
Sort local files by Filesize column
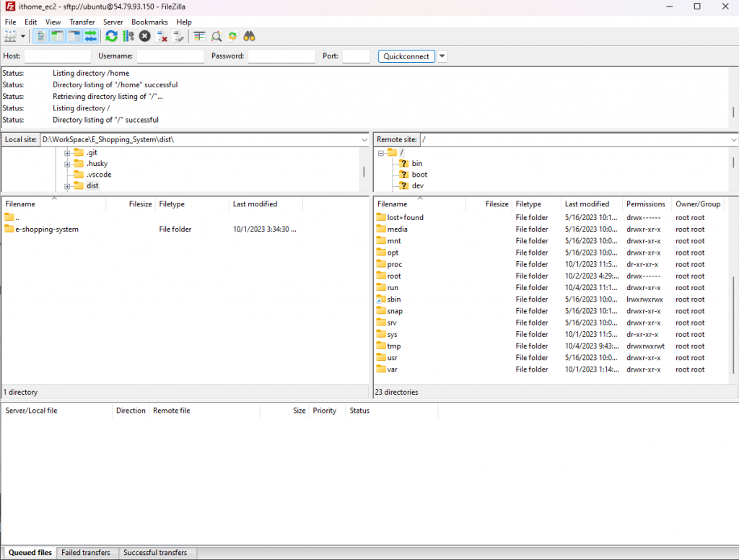[x=140, y=204]
